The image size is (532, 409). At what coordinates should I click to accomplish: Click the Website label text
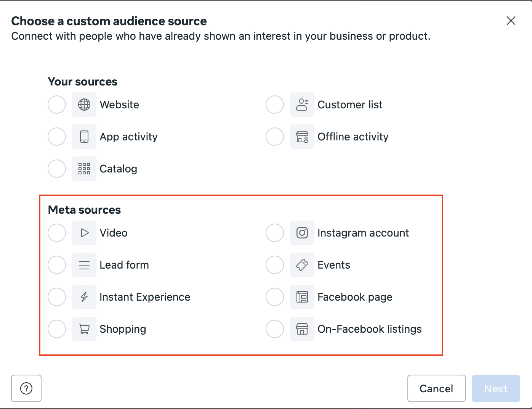pos(119,105)
